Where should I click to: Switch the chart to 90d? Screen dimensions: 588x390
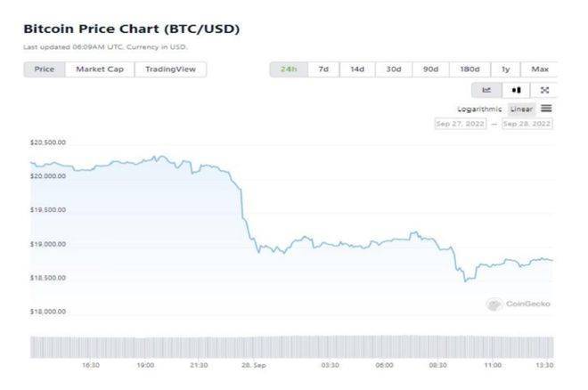pos(430,69)
